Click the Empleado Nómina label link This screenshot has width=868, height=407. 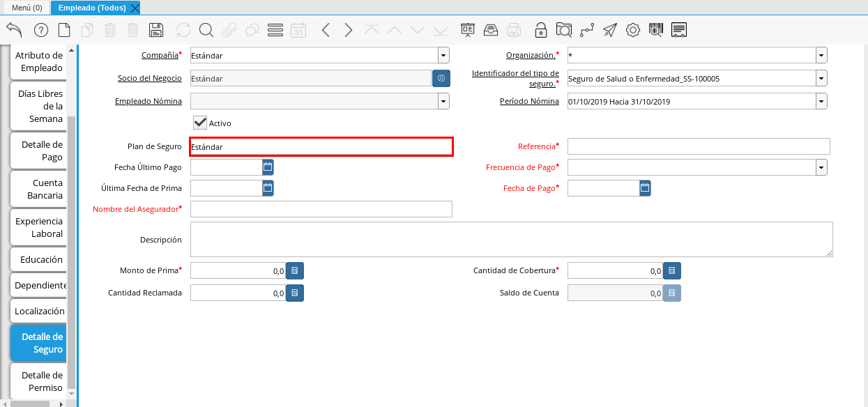[149, 101]
